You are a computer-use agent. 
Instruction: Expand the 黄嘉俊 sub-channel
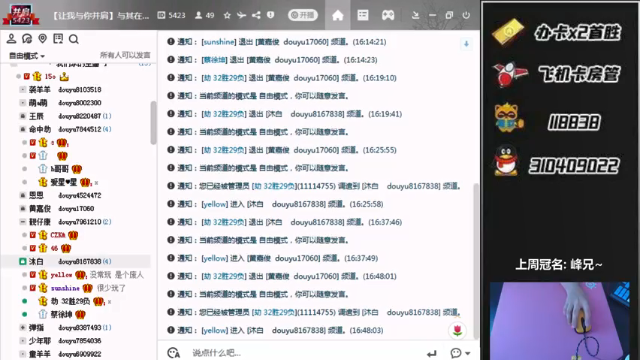click(x=23, y=209)
